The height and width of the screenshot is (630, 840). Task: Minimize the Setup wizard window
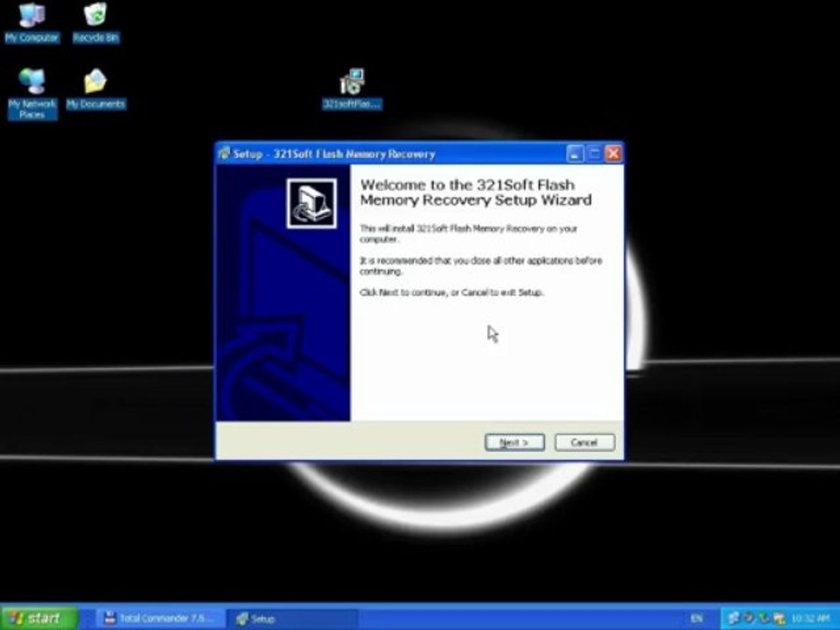pyautogui.click(x=575, y=154)
